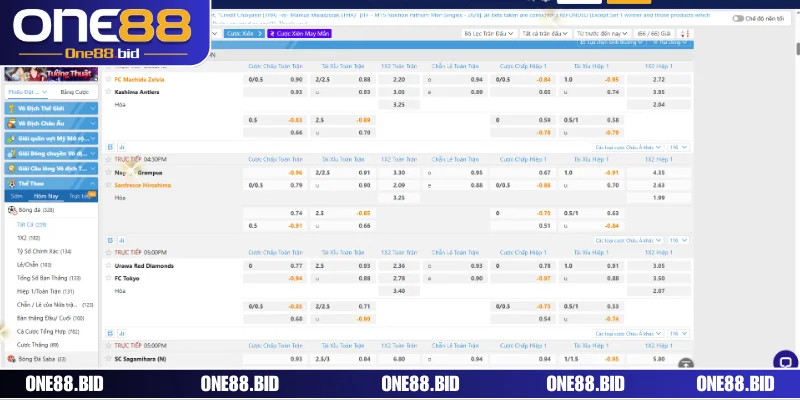The width and height of the screenshot is (800, 400).
Task: Click the Cược Xiên May Mắn button
Action: tap(299, 34)
